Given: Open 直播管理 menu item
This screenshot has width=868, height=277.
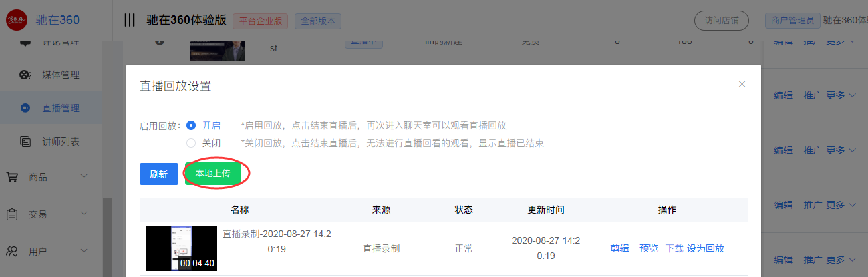Looking at the screenshot, I should click(x=51, y=108).
